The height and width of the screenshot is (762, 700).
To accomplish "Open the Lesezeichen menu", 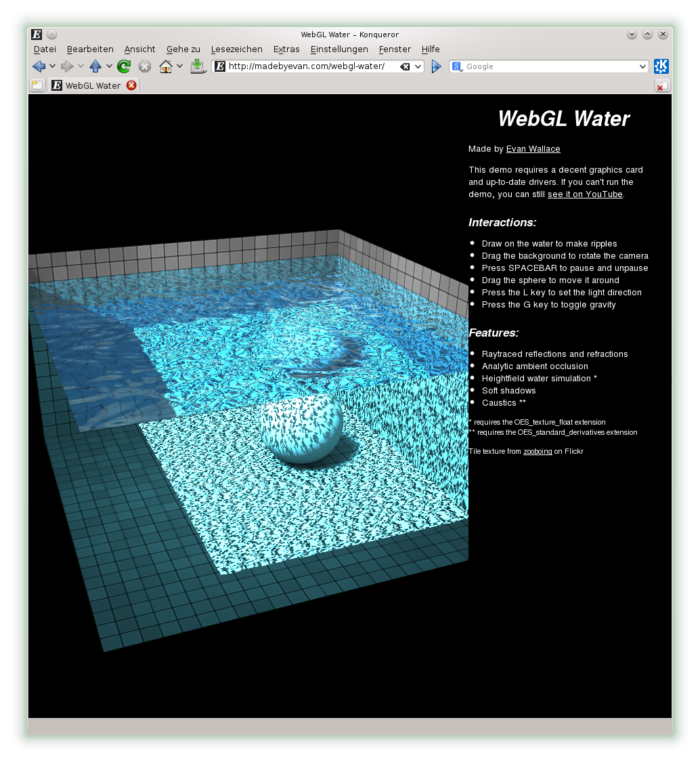I will tap(236, 49).
